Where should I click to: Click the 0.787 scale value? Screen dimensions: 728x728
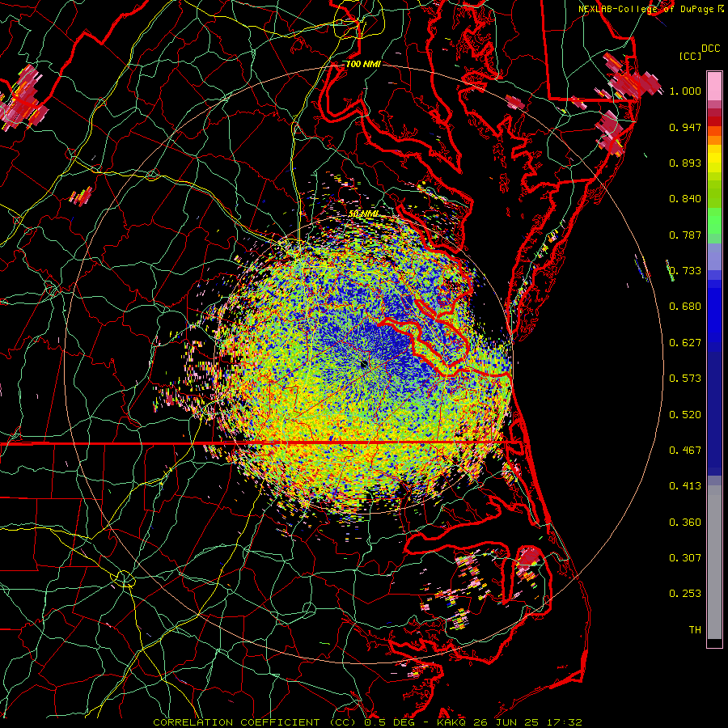[685, 235]
